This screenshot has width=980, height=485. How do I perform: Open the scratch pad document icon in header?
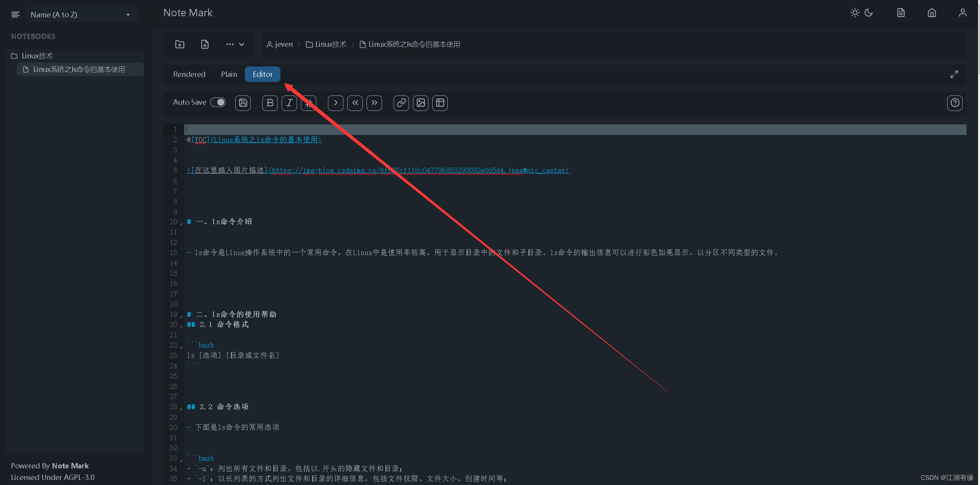[901, 13]
